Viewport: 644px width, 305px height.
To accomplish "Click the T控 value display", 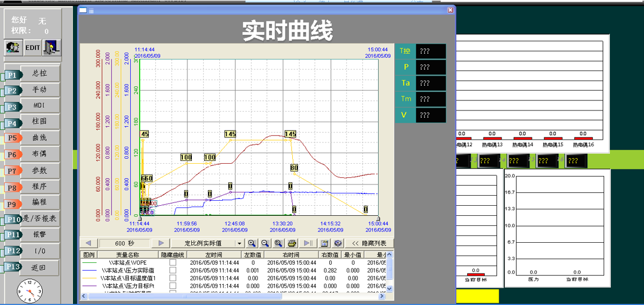I will pos(431,52).
